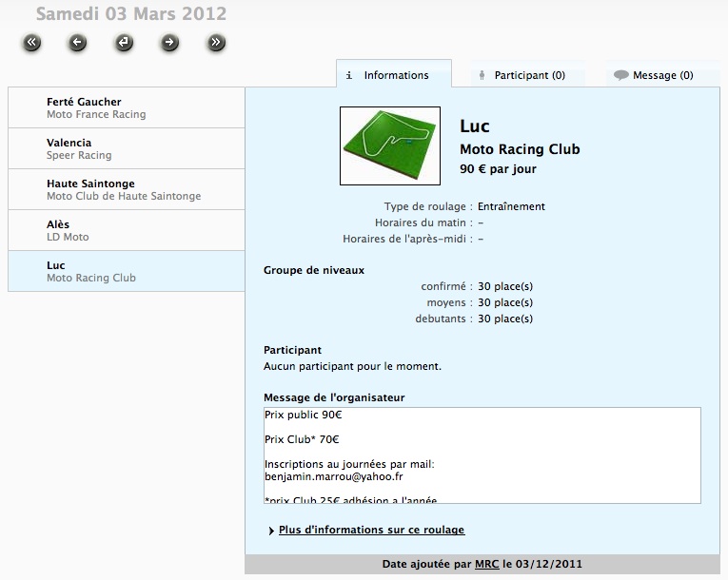
Task: Jump back with the double-left arrow button
Action: click(x=31, y=42)
